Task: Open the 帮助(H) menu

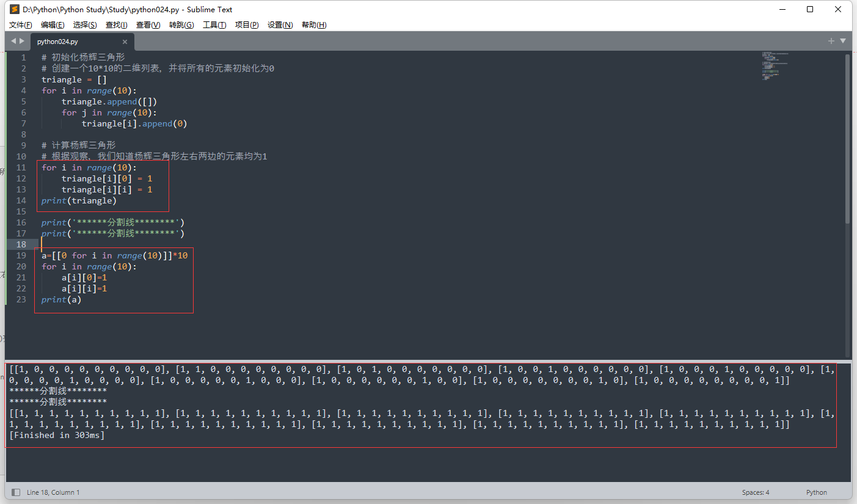Action: 314,25
